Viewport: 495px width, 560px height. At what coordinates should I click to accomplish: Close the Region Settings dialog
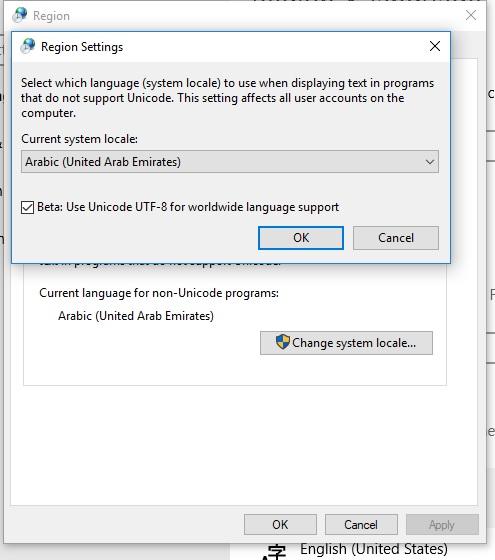(435, 46)
